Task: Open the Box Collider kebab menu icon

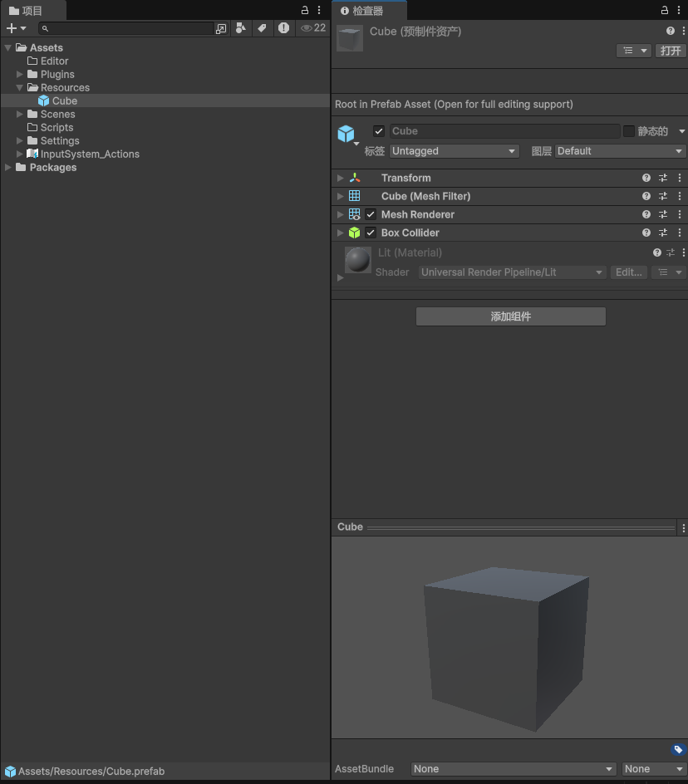Action: (x=680, y=233)
